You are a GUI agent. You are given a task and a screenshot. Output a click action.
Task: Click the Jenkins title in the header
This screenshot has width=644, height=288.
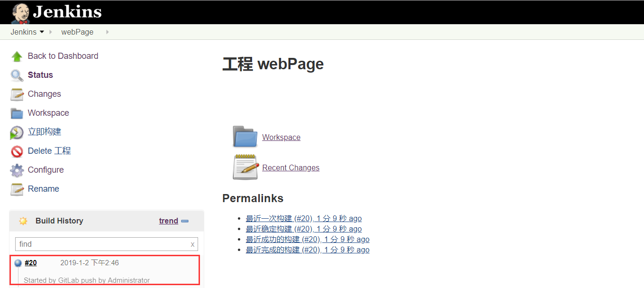(x=67, y=12)
